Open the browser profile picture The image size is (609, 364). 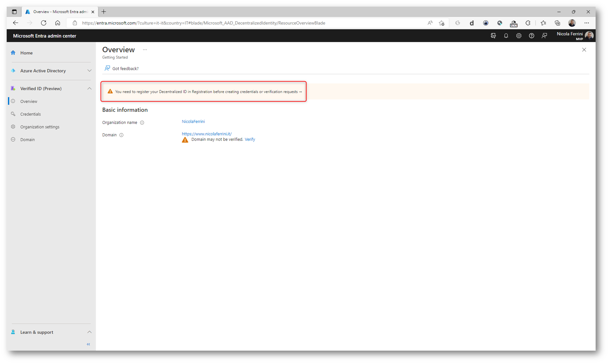(x=572, y=23)
